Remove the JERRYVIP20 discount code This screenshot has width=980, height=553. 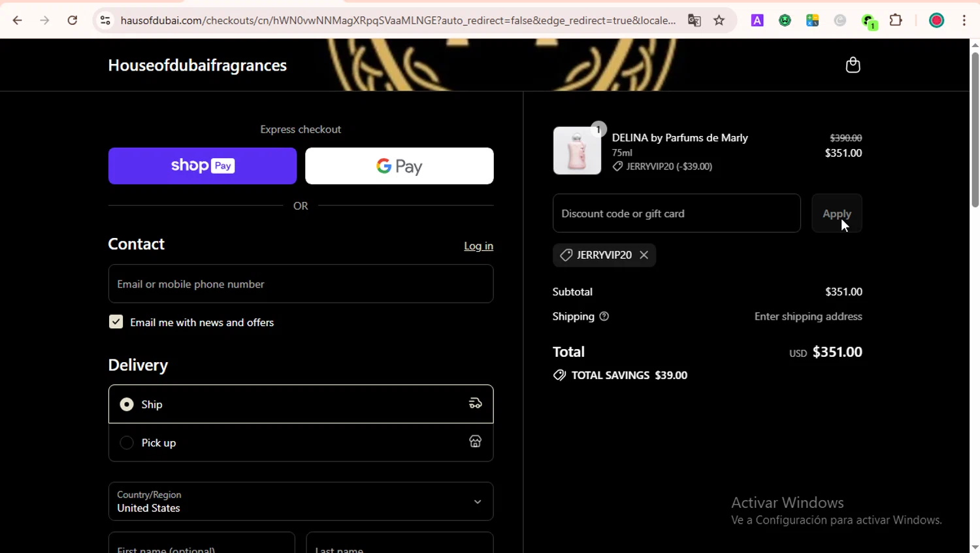click(644, 255)
